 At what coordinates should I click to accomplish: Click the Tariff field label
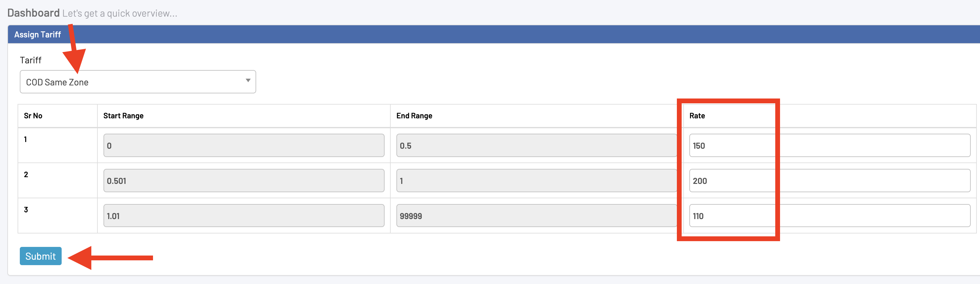(30, 60)
